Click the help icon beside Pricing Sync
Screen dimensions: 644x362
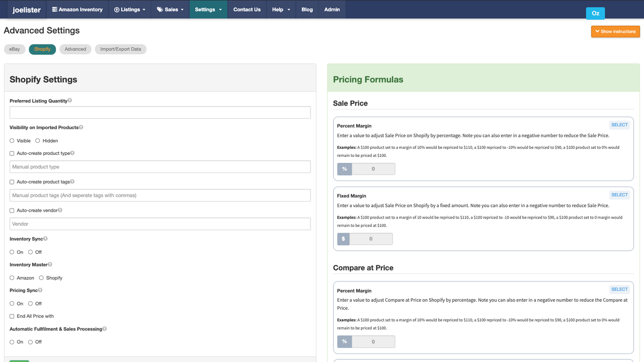(x=41, y=290)
